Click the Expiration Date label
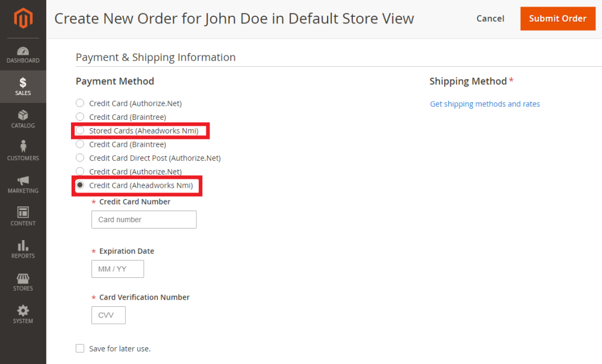Screen dimensions: 602x364 point(126,251)
